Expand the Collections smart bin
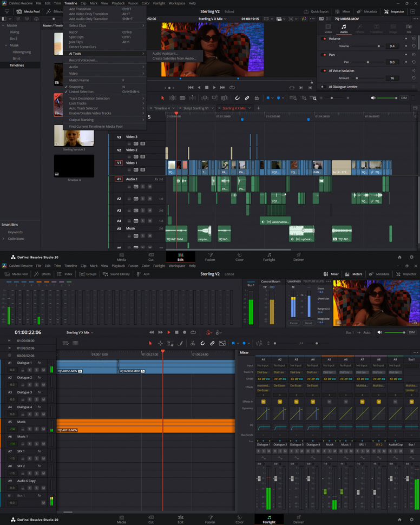The height and width of the screenshot is (525, 420). [x=4, y=239]
